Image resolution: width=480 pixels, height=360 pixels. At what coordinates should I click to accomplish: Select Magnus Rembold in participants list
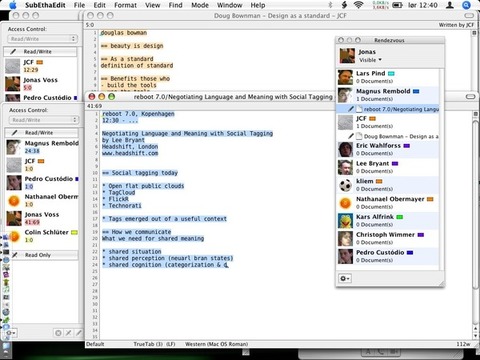[x=42, y=147]
